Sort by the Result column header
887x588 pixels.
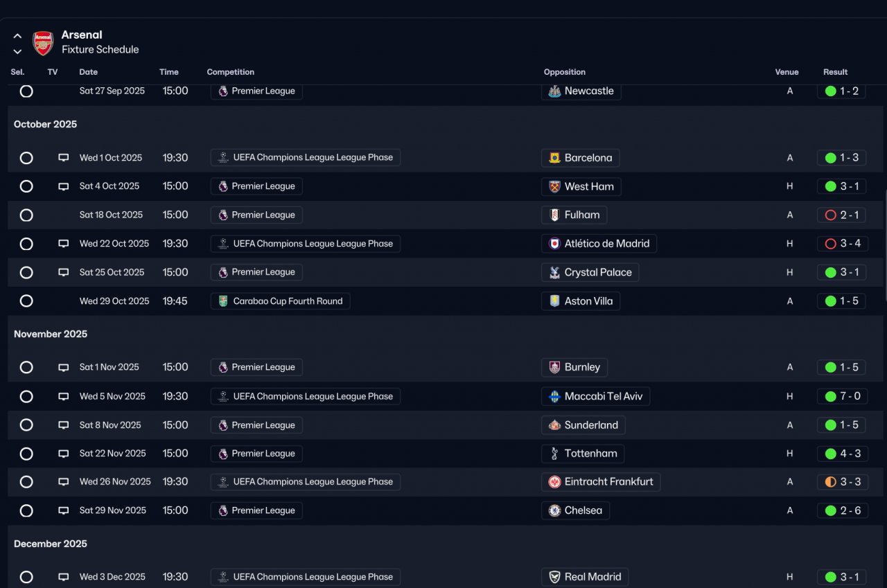pos(836,72)
